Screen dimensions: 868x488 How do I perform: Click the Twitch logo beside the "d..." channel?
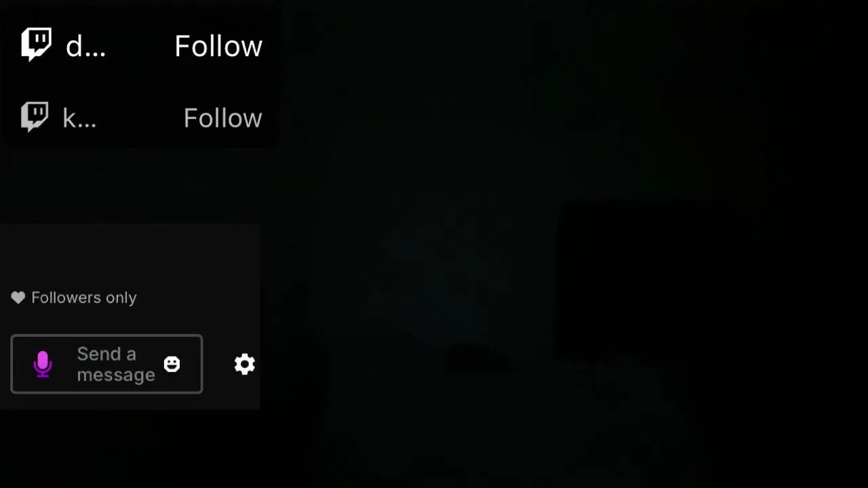tap(37, 45)
